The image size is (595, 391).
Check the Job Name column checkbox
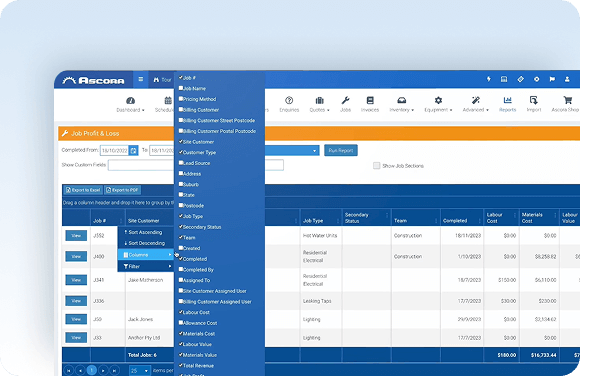[181, 88]
